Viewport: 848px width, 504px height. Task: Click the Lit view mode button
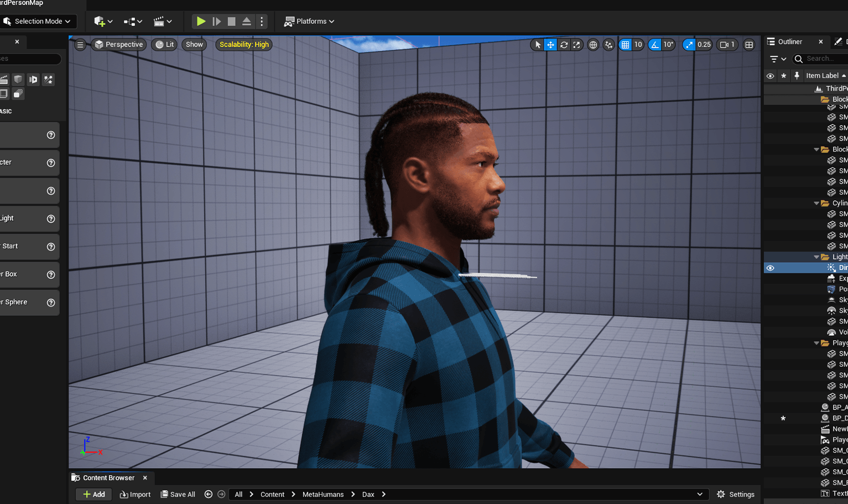pyautogui.click(x=165, y=45)
